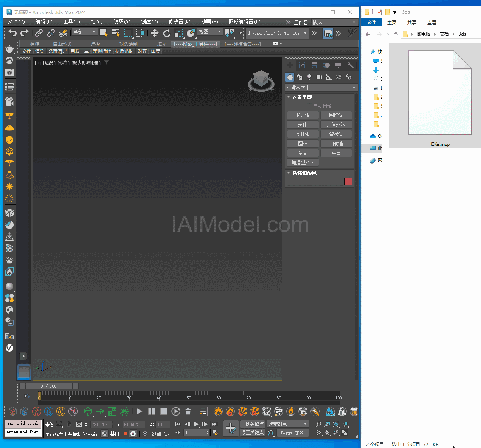
Task: Toggle 设置关键点 set key mode
Action: (253, 433)
